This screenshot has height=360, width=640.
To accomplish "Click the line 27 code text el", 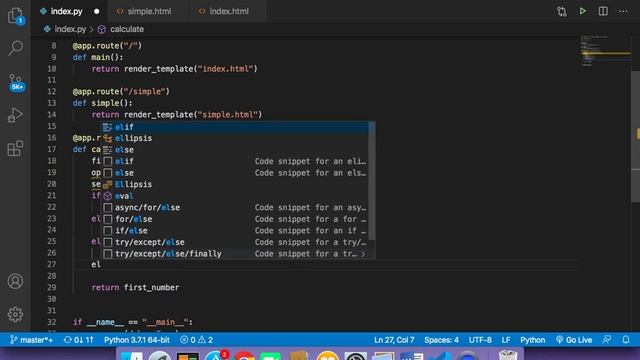I will pos(96,264).
